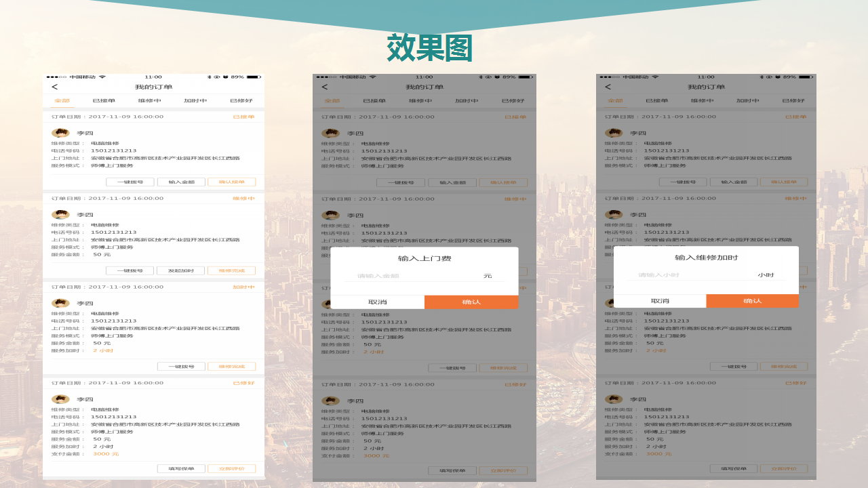Click the avatar in the 加时中 order, left phone
The width and height of the screenshot is (868, 488).
(60, 303)
